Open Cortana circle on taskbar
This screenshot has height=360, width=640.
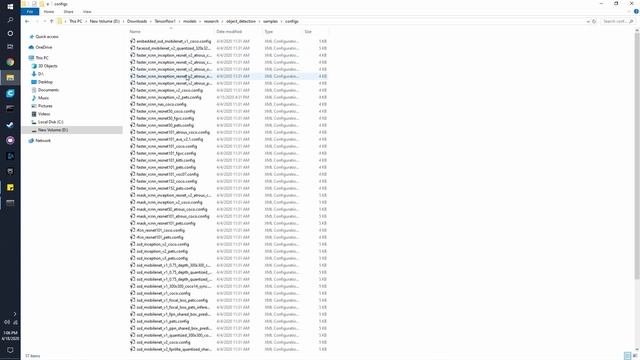point(10,33)
